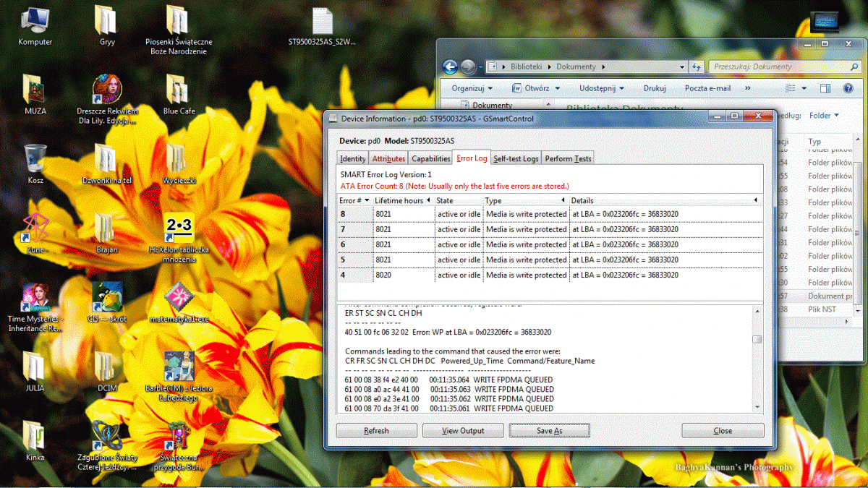The image size is (868, 488).
Task: Select the Wycieczki folder icon
Action: click(x=179, y=164)
